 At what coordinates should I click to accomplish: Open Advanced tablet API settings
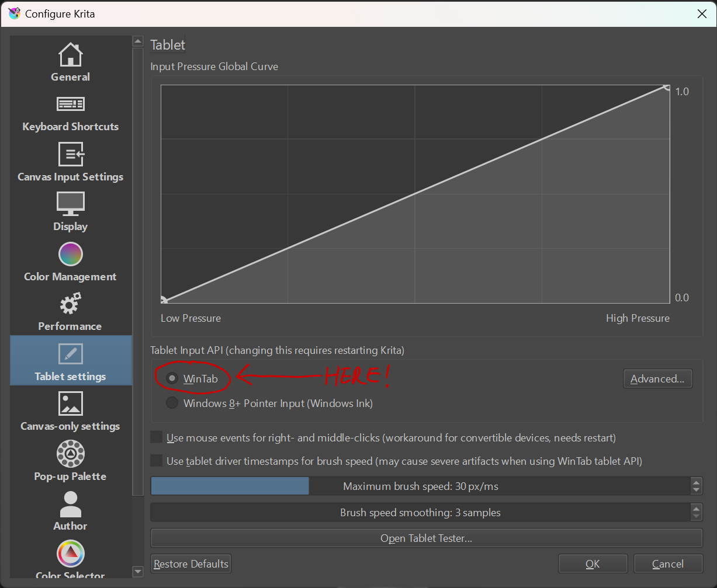pos(657,378)
